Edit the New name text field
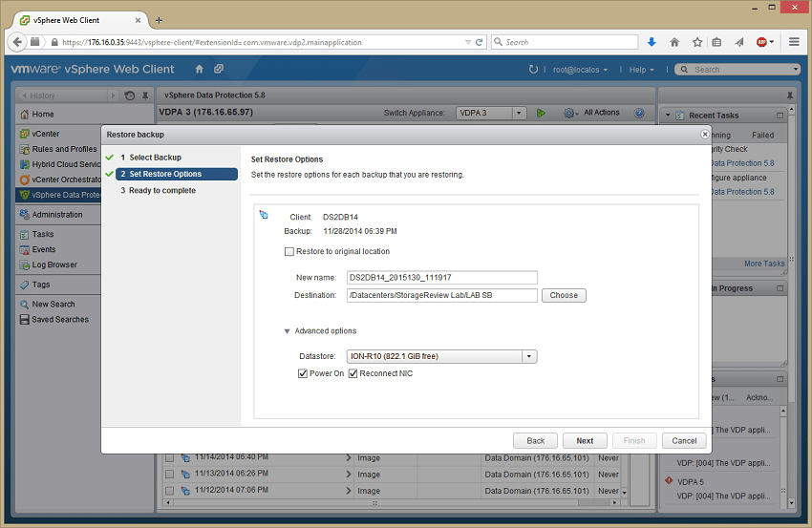Image resolution: width=812 pixels, height=528 pixels. (x=441, y=278)
